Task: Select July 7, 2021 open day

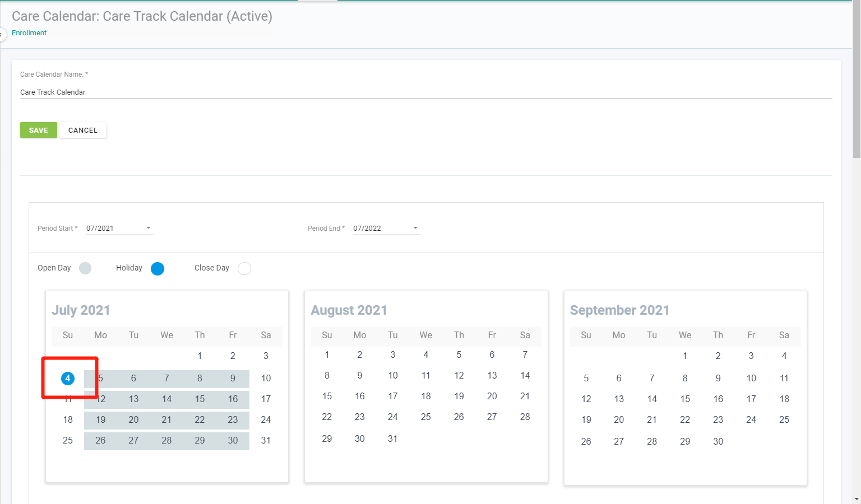Action: pyautogui.click(x=166, y=379)
